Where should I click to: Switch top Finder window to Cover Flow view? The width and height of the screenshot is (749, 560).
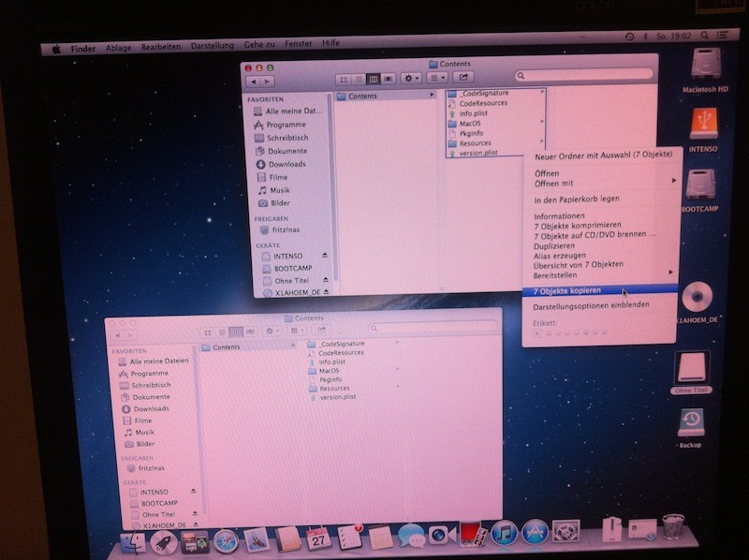coord(388,80)
